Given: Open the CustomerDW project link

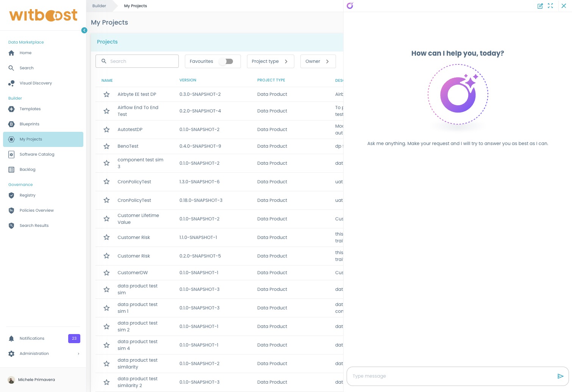Looking at the screenshot, I should point(133,273).
